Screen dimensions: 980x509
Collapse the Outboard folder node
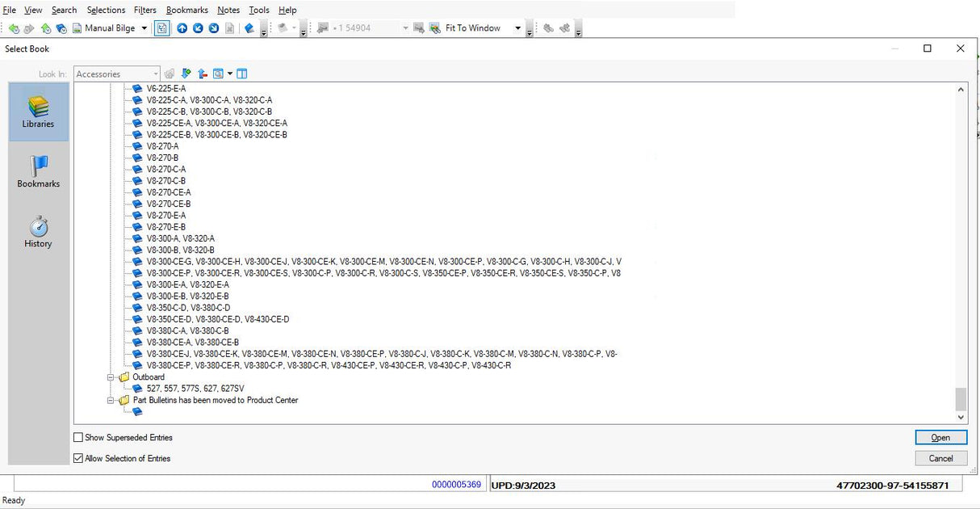coord(111,377)
